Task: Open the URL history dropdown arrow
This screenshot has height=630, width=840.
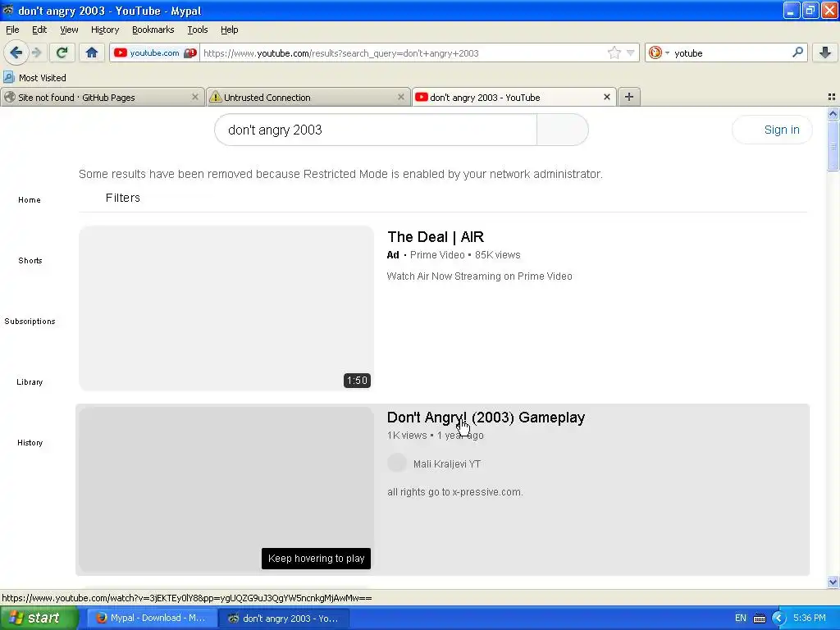Action: coord(631,52)
